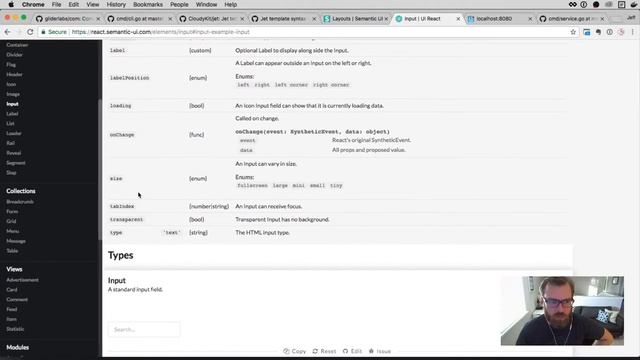
Task: Open Step in sidebar
Action: [x=11, y=173]
